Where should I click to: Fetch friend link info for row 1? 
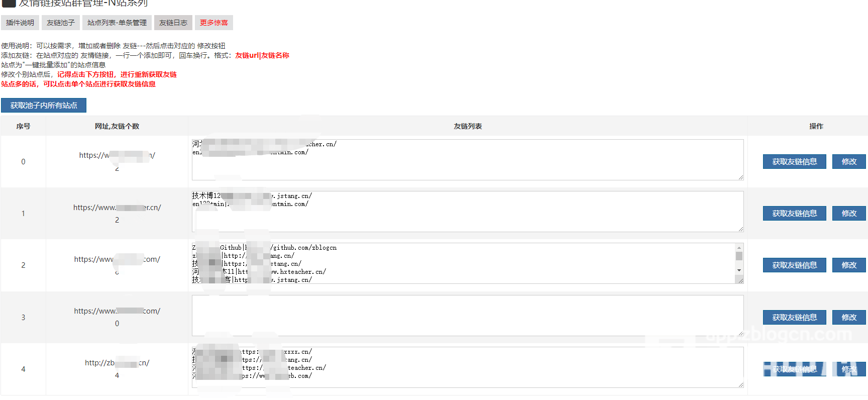(x=794, y=214)
